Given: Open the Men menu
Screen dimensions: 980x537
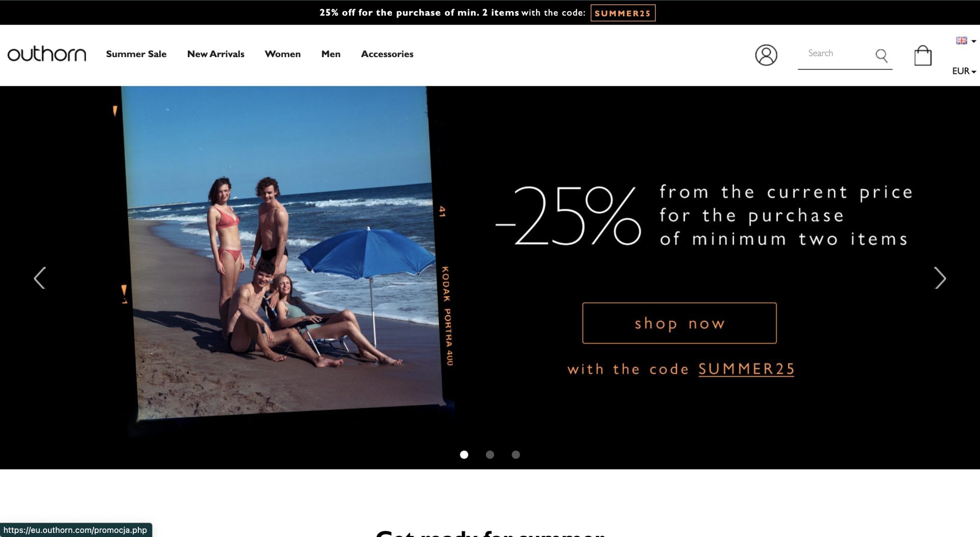Looking at the screenshot, I should (331, 54).
